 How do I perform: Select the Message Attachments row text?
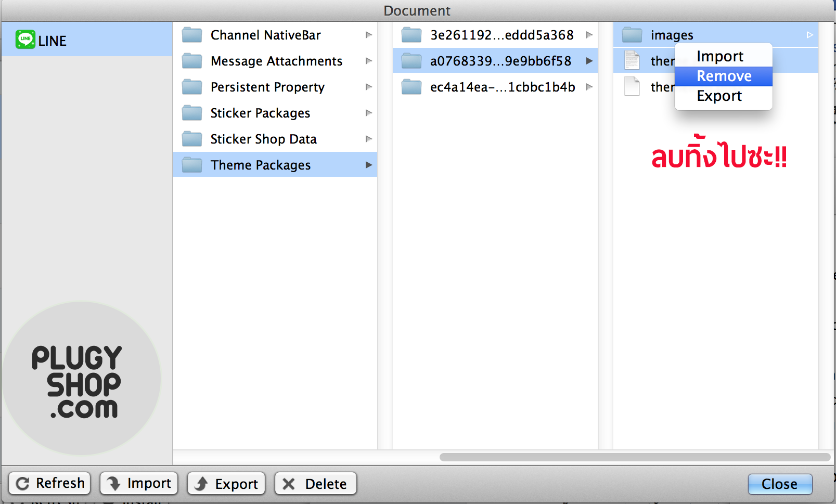pos(276,61)
